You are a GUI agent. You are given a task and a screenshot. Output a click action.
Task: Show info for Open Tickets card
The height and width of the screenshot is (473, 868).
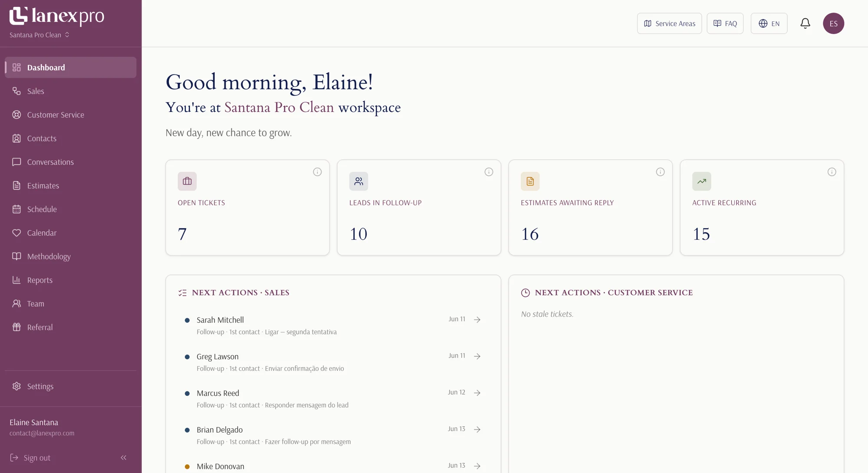point(317,172)
